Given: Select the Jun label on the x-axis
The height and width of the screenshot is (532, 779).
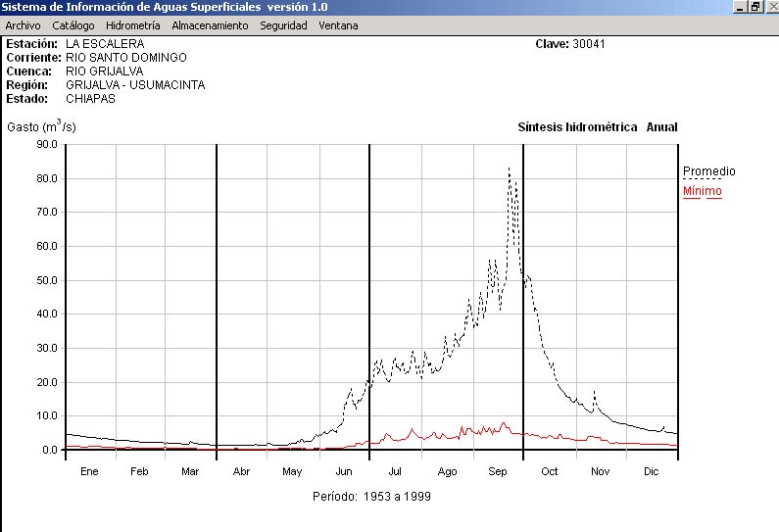Looking at the screenshot, I should 344,471.
